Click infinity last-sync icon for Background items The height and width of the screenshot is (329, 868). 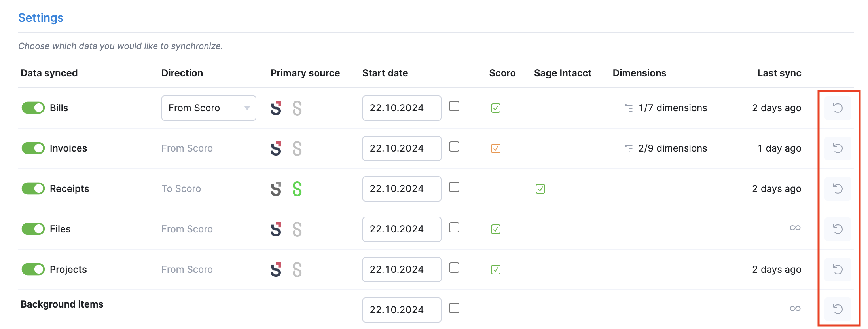pos(795,308)
